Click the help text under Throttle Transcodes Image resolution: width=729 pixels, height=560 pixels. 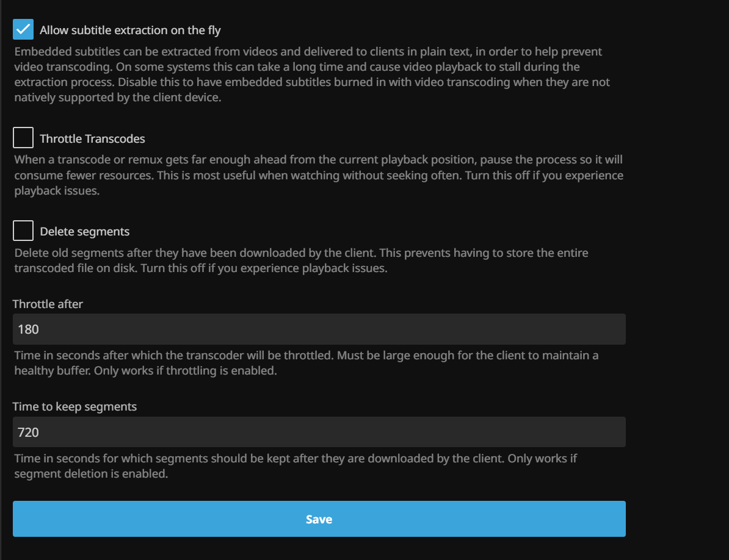pos(317,176)
